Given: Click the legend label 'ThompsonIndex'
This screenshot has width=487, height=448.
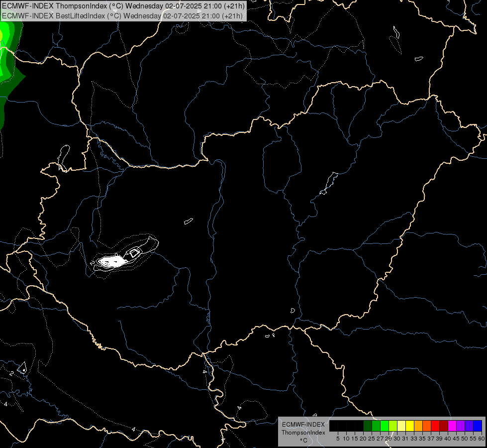Looking at the screenshot, I should pos(303,433).
